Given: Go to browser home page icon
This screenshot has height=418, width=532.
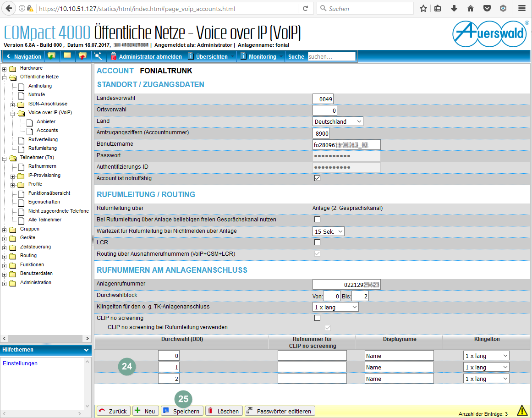Looking at the screenshot, I should (470, 9).
